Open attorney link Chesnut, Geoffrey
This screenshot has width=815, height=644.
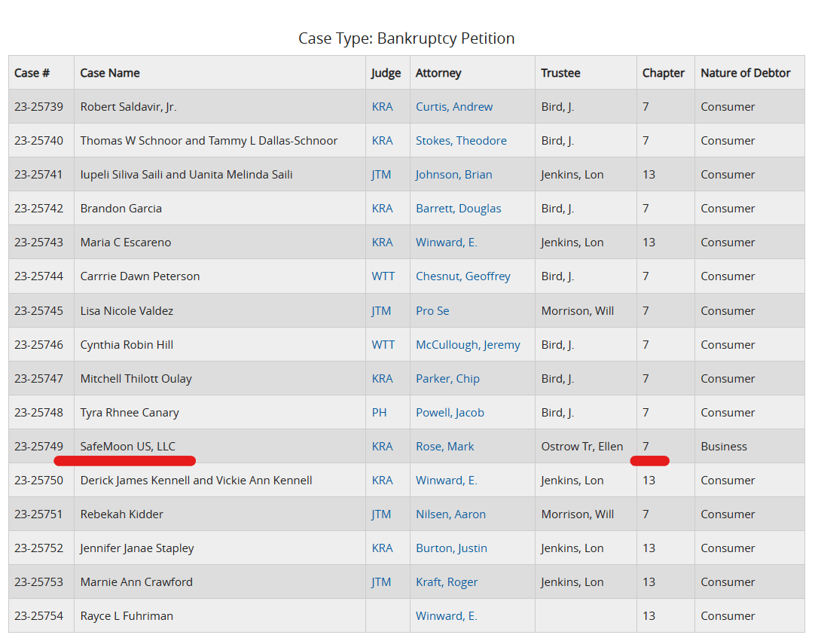coord(462,276)
